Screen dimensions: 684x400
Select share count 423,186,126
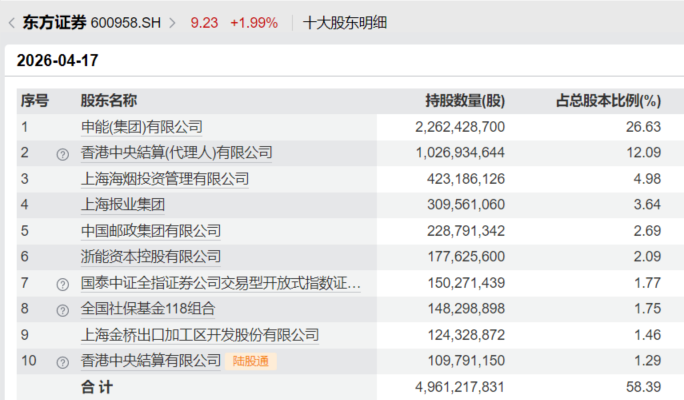point(466,179)
